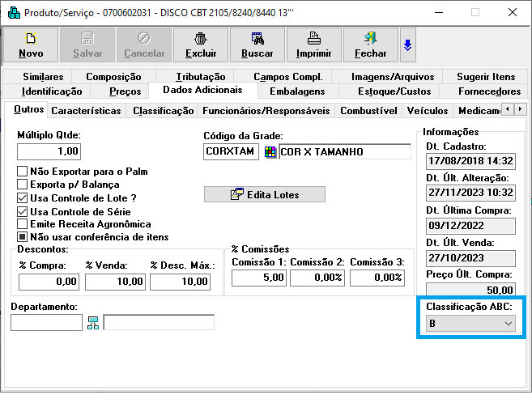Click the Excluir trash icon button

pos(200,45)
